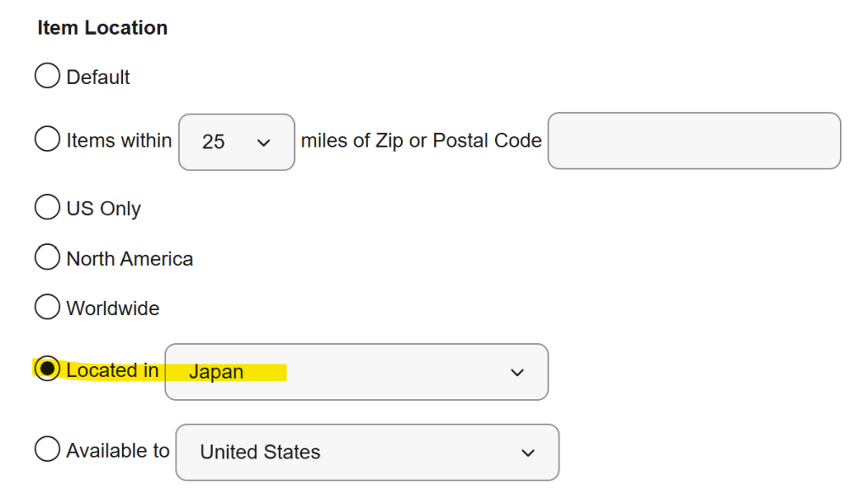Open the 'Located in' country dropdown showing Japan

point(356,371)
